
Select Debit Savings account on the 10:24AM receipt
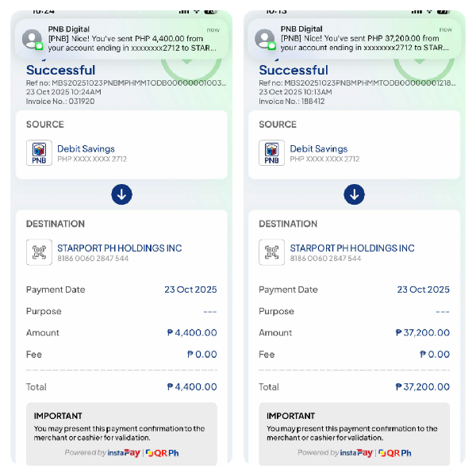pyautogui.click(x=86, y=149)
